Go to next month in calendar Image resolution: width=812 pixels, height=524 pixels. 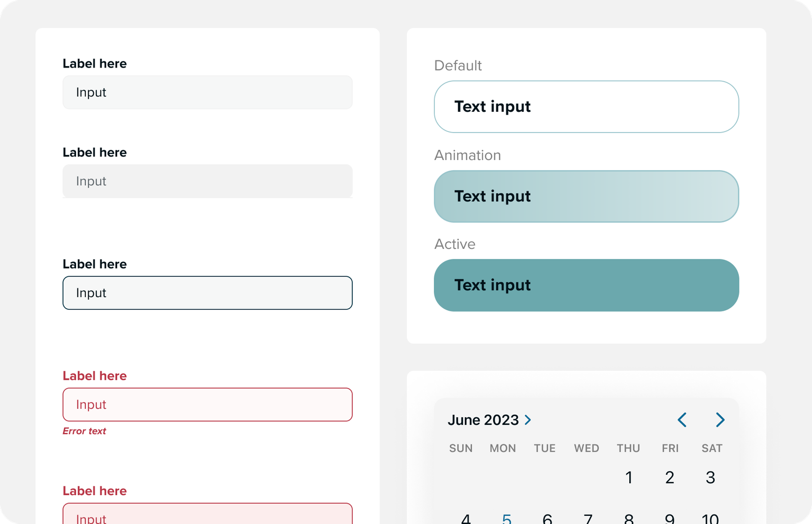pos(720,420)
